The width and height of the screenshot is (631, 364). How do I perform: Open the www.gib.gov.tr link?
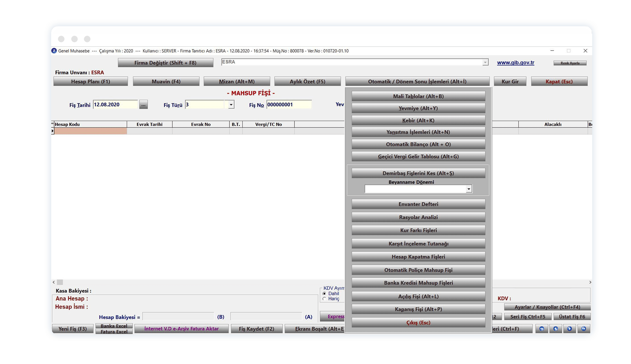click(515, 63)
